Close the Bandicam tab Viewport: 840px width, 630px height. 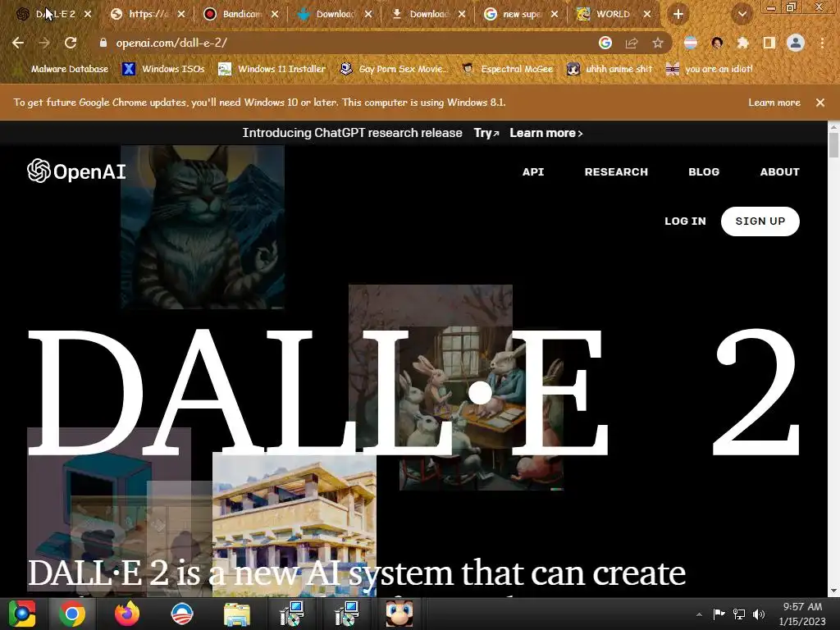pyautogui.click(x=275, y=15)
